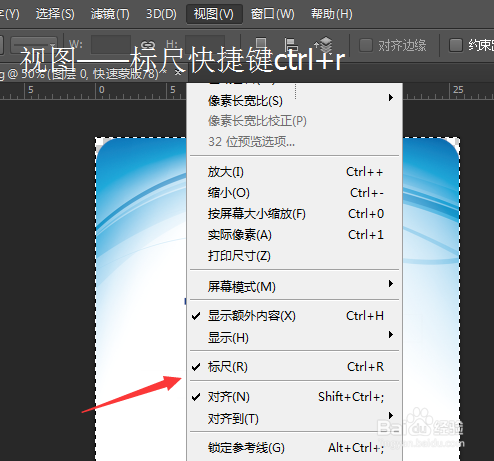494x461 pixels.
Task: Expand 像素长宽比(S) submenu
Action: click(295, 101)
